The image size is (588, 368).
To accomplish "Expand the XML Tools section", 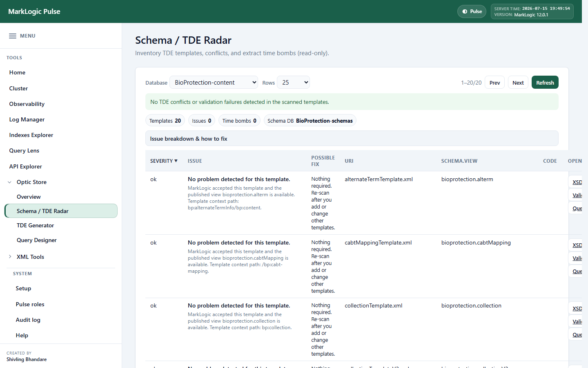I will point(10,257).
